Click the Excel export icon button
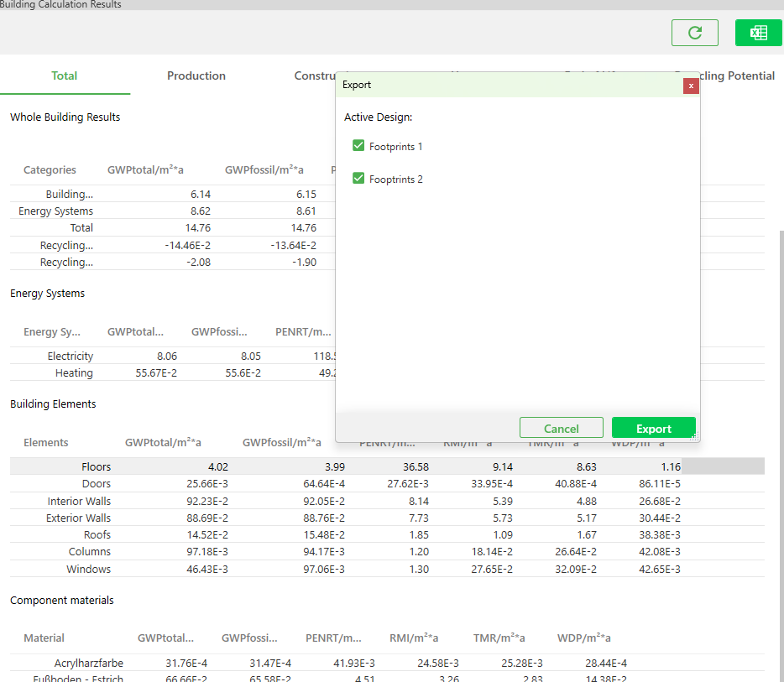 (x=758, y=33)
